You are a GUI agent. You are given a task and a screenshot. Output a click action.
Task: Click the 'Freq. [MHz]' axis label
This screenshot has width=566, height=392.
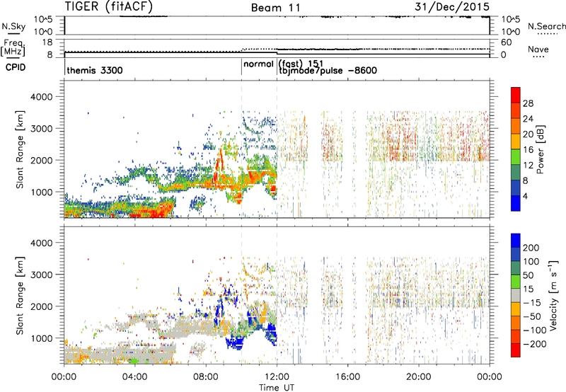(13, 47)
